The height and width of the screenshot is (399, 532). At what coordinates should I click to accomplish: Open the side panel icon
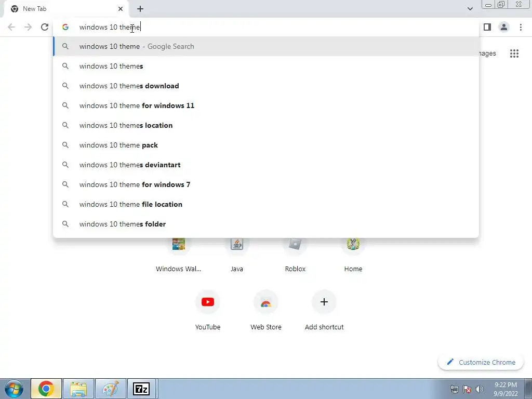(487, 27)
